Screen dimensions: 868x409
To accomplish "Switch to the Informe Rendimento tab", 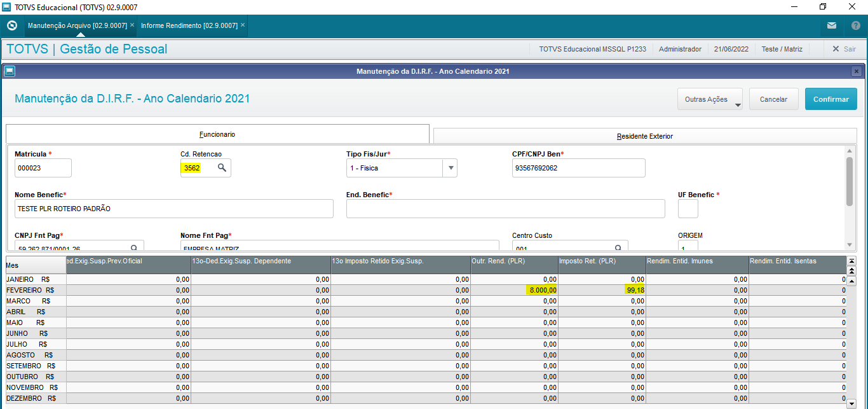I will 189,25.
